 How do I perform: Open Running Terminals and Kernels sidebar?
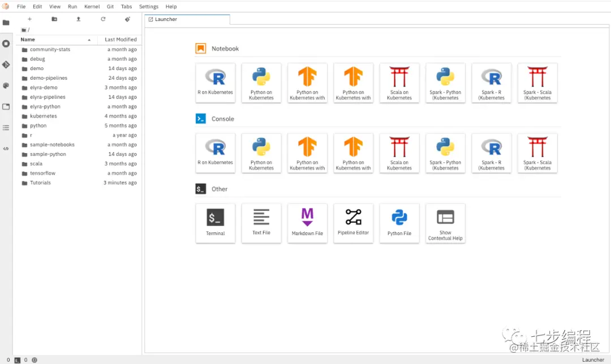6,44
